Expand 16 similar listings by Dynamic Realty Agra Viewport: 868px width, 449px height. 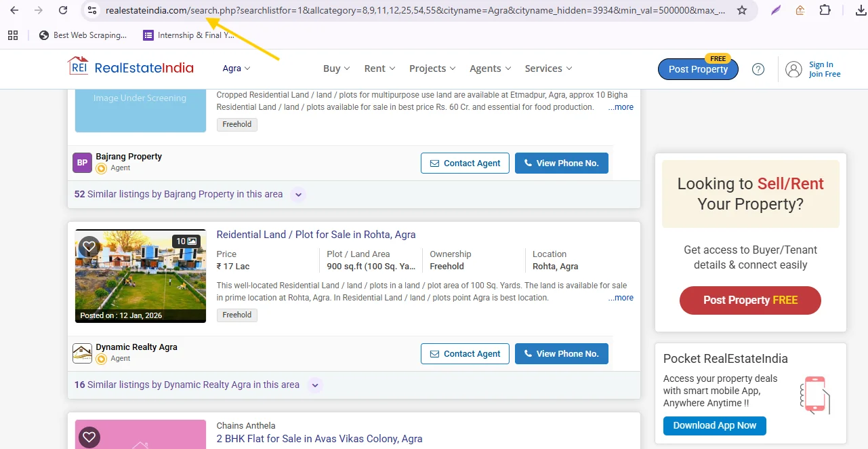tap(314, 385)
